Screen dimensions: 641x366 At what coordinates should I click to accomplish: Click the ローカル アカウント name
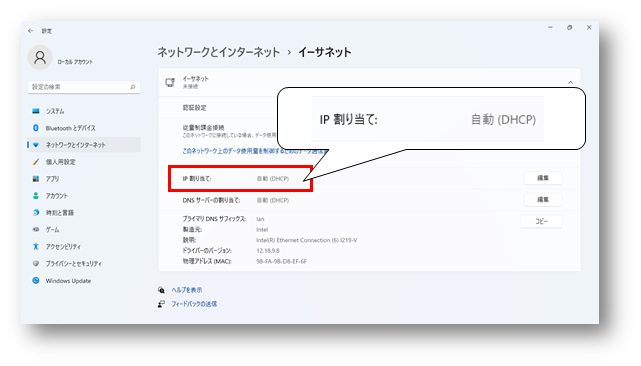pos(75,62)
